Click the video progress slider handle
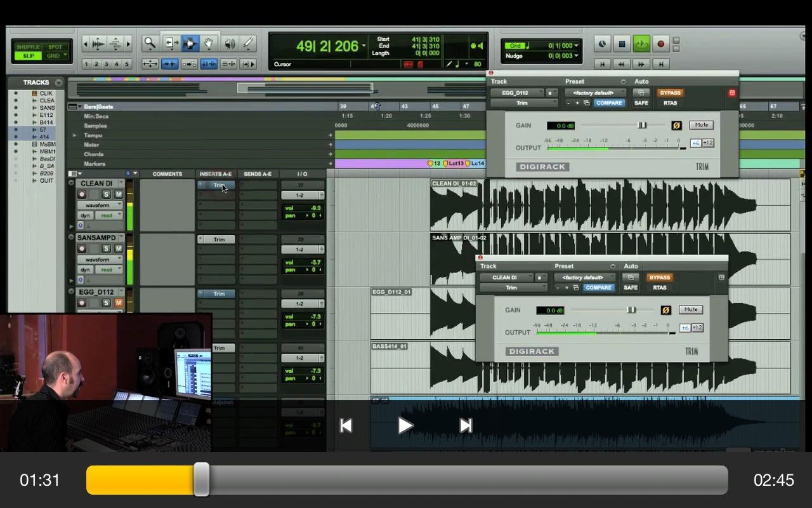Screen dimensions: 812x508 tap(201, 479)
